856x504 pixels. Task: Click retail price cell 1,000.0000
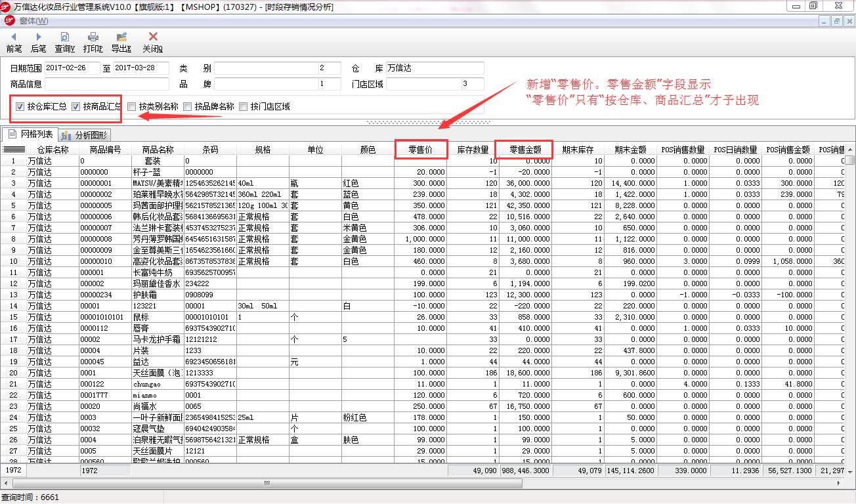[421, 239]
